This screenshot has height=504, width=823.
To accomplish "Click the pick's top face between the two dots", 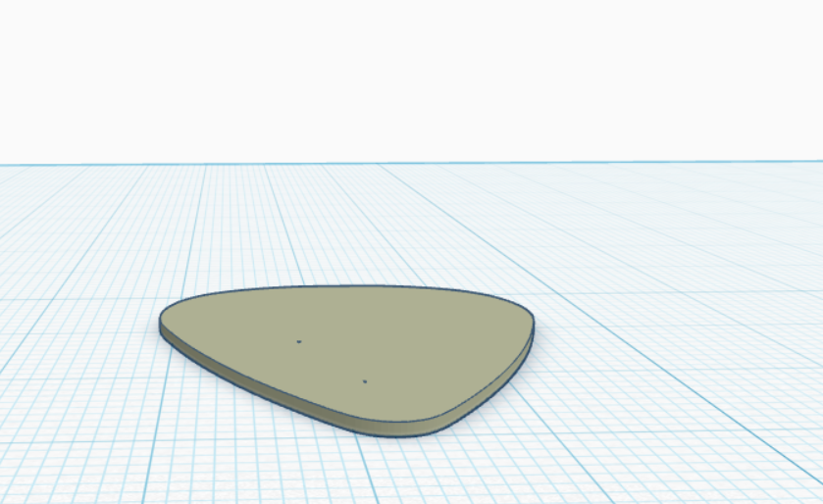I will click(x=332, y=362).
